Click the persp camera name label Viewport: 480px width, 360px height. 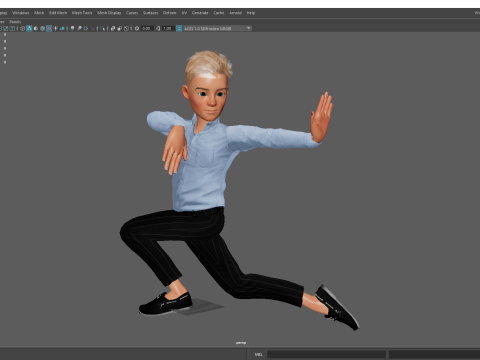[x=241, y=343]
